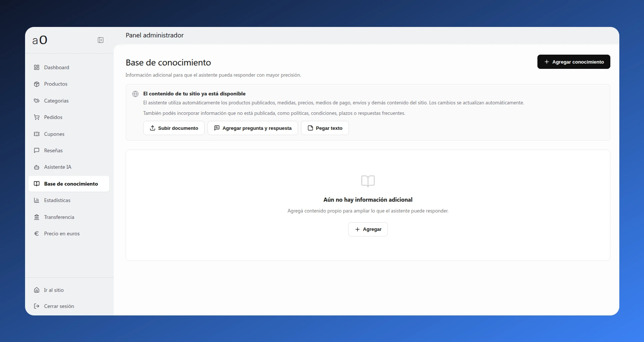Click the Cupones ticket icon
This screenshot has width=644, height=342.
pos(37,134)
